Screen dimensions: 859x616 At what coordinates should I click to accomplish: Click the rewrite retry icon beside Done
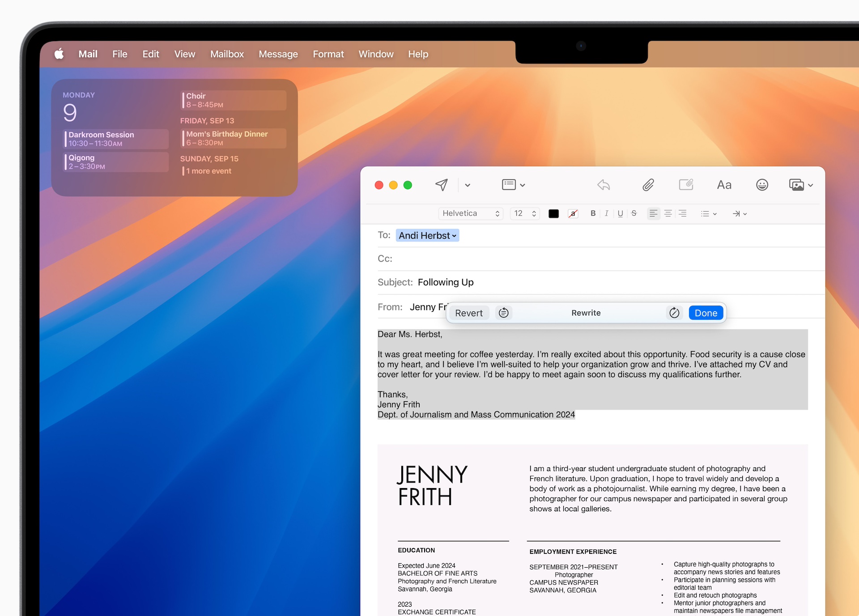click(674, 313)
